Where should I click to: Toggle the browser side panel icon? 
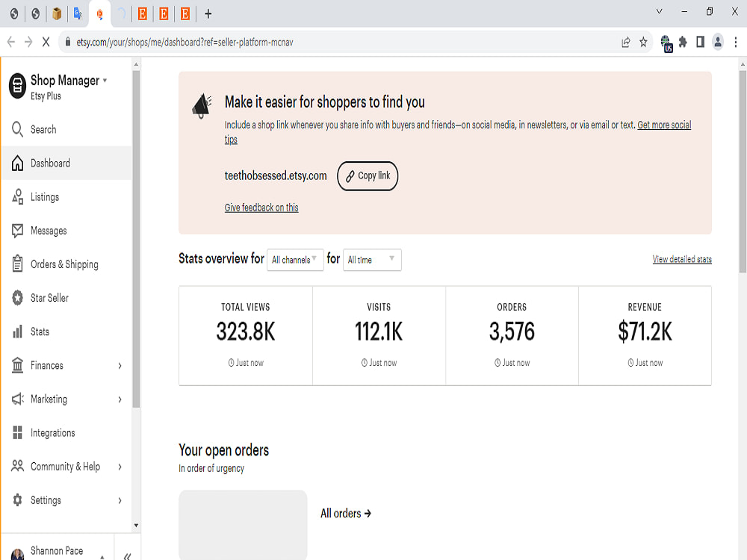point(701,43)
